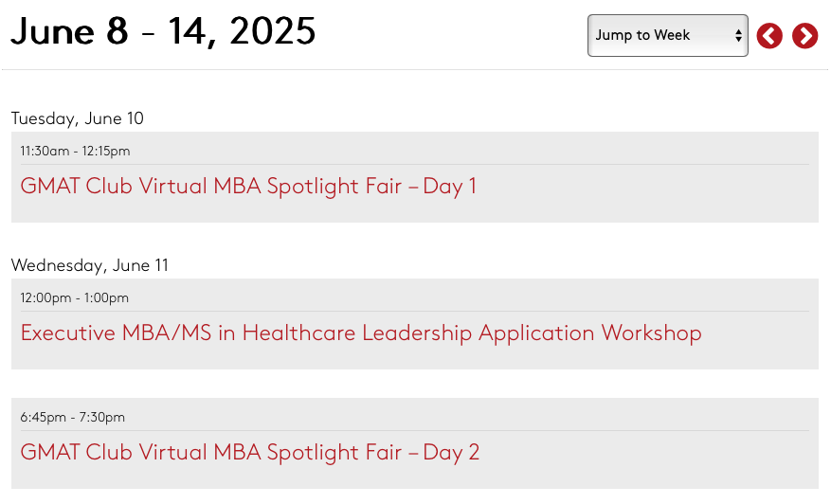Click the 6:45pm - 7:30pm time label
The width and height of the screenshot is (831, 504).
(73, 417)
